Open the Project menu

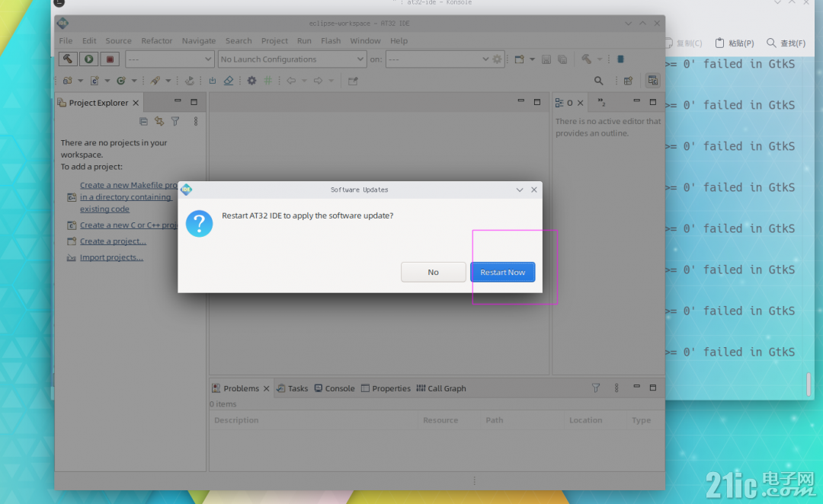274,40
